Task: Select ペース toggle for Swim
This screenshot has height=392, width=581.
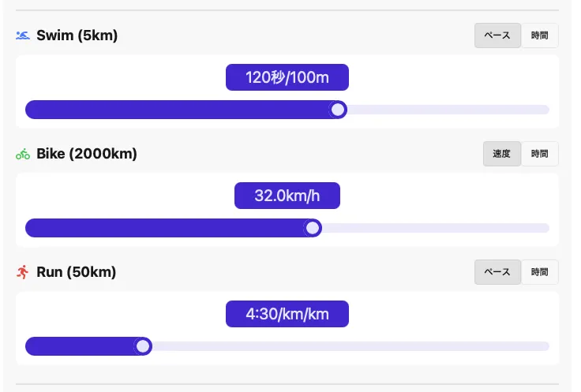Action: tap(497, 35)
